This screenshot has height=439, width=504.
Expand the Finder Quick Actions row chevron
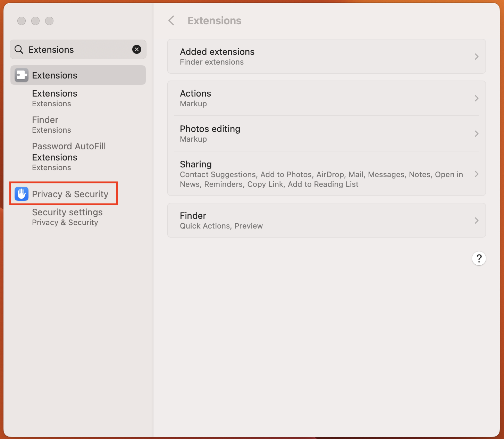point(477,221)
